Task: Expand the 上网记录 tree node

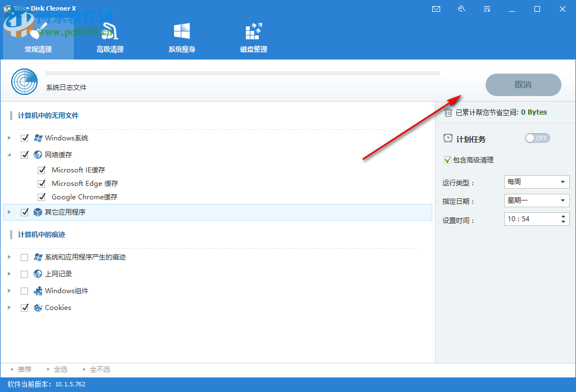Action: point(9,274)
